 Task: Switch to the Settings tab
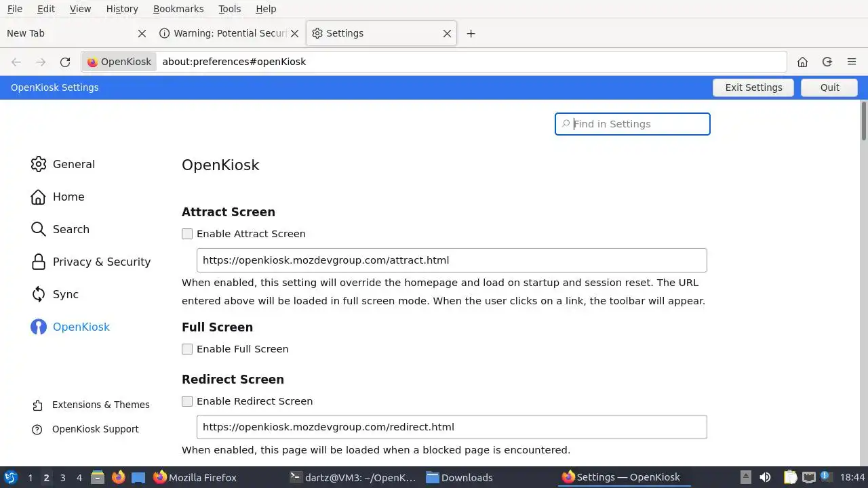click(382, 33)
